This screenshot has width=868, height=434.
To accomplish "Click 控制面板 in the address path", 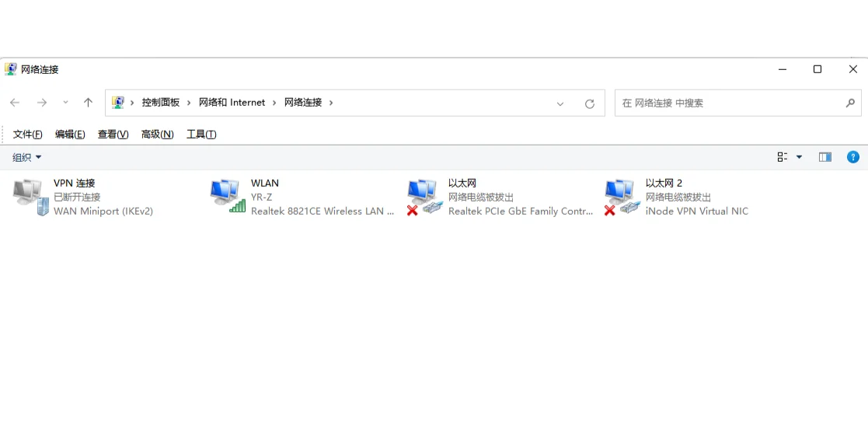I will click(161, 103).
